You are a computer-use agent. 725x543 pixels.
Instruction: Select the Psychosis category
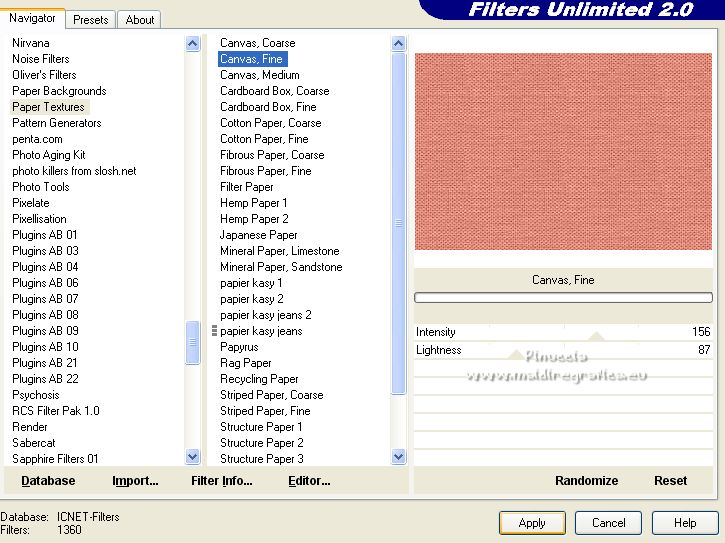(x=36, y=395)
